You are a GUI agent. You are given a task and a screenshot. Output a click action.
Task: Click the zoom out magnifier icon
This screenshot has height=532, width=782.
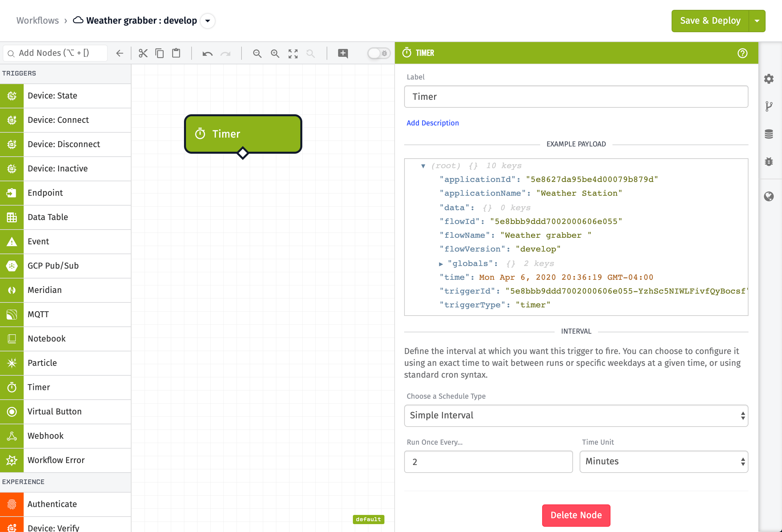click(257, 54)
